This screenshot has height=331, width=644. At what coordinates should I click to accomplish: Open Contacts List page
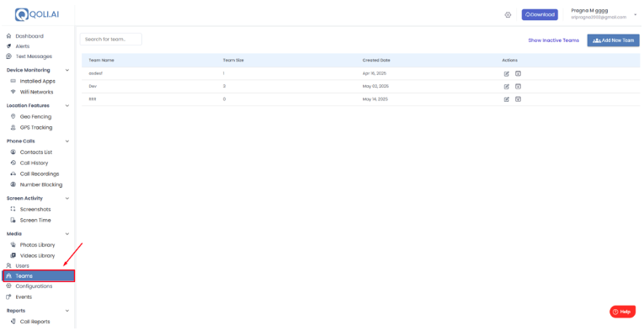click(36, 152)
